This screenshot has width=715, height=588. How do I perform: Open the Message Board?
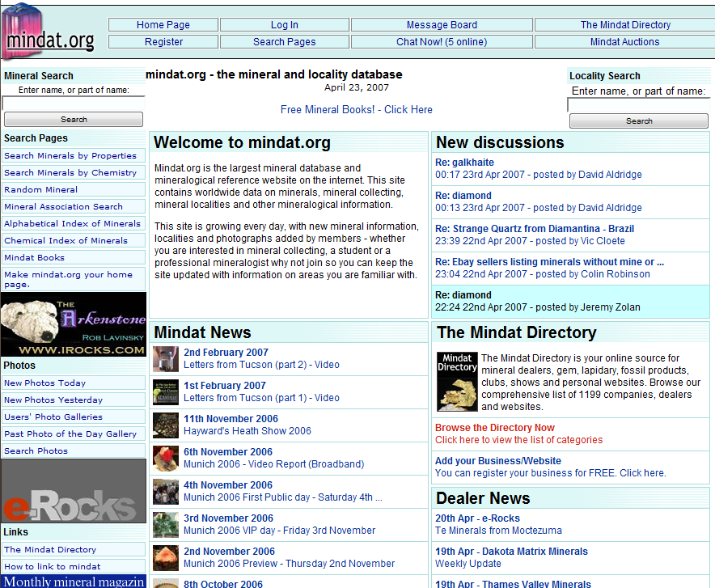pos(442,24)
